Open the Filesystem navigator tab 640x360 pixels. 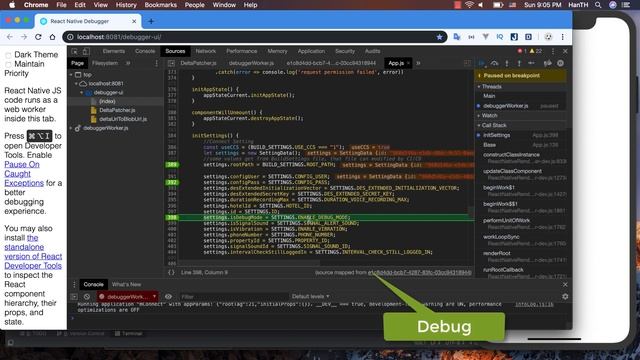pyautogui.click(x=104, y=63)
